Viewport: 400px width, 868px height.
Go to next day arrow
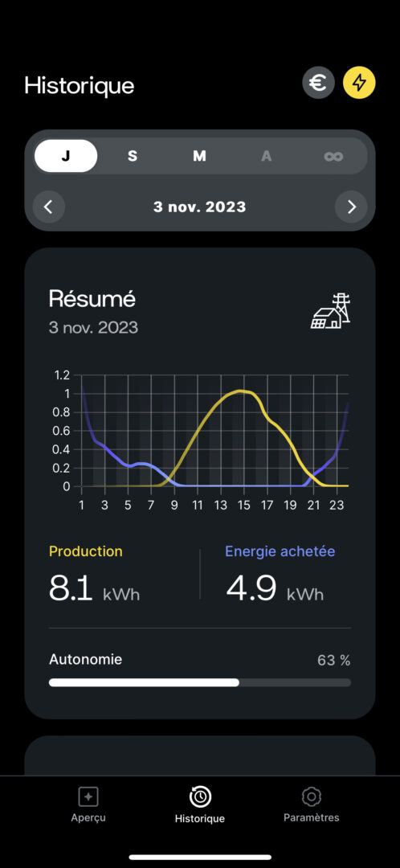(351, 207)
